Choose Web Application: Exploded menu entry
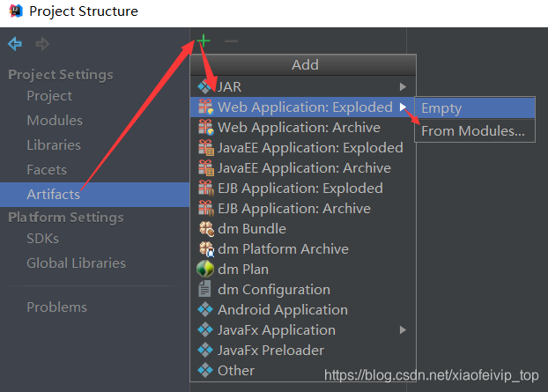 [x=303, y=107]
